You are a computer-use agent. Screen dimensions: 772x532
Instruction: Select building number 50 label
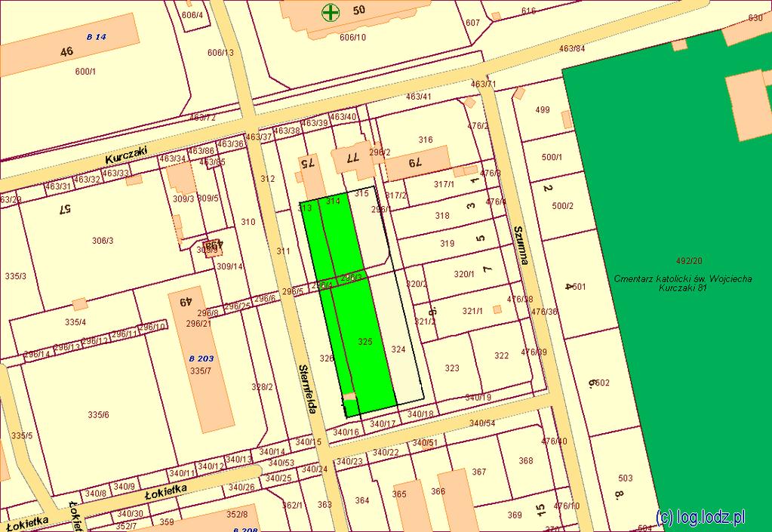point(359,9)
